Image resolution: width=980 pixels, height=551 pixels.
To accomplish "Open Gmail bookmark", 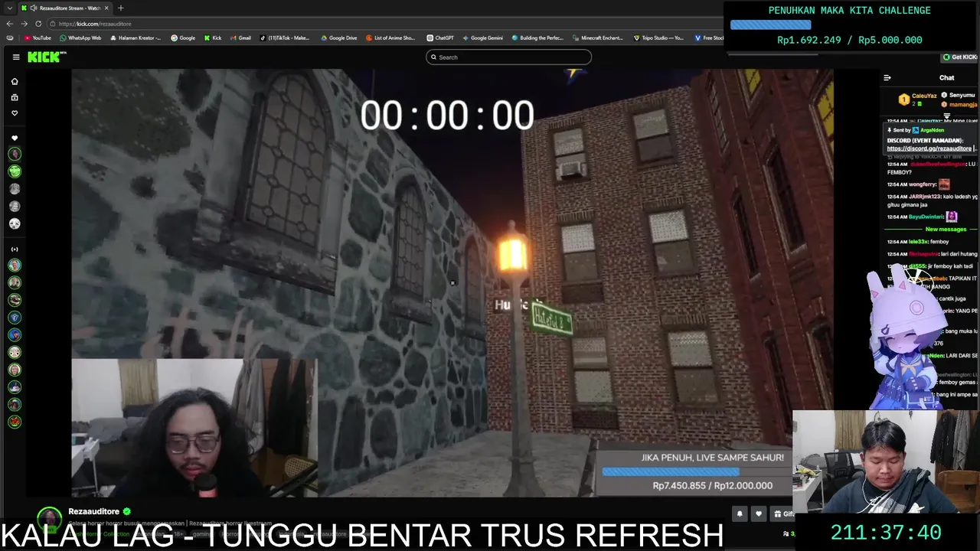I will [240, 37].
